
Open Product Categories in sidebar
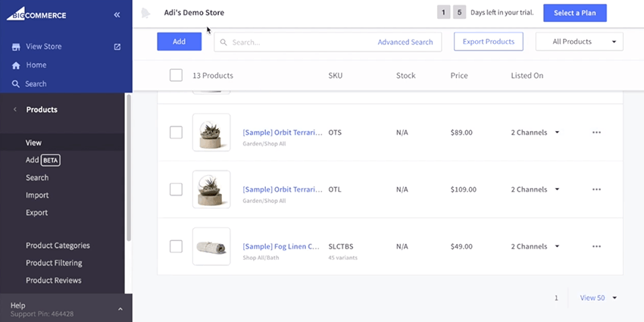tap(58, 245)
